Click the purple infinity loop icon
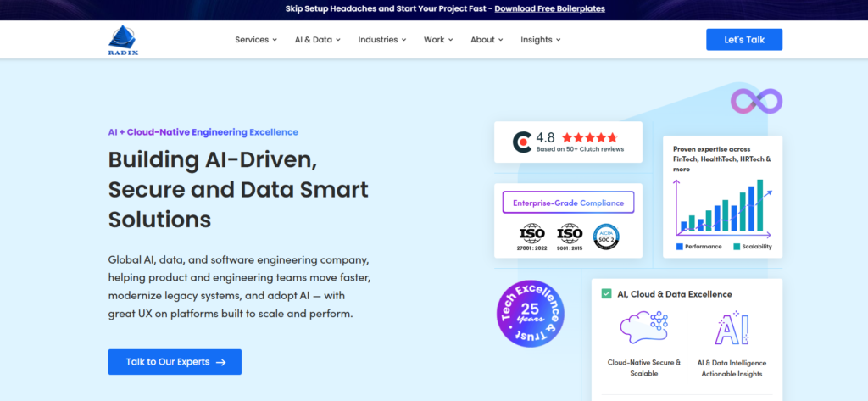 coord(756,101)
